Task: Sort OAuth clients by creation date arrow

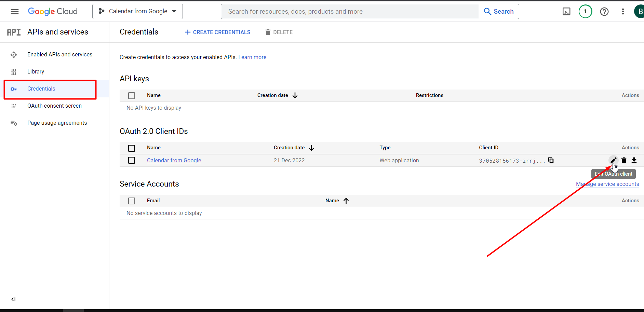Action: coord(311,148)
